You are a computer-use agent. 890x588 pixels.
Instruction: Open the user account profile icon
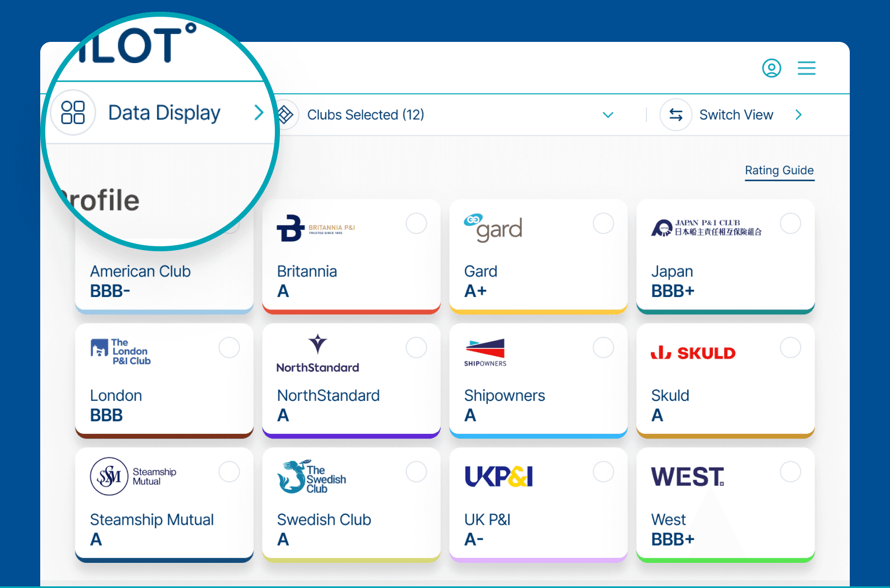pos(772,68)
